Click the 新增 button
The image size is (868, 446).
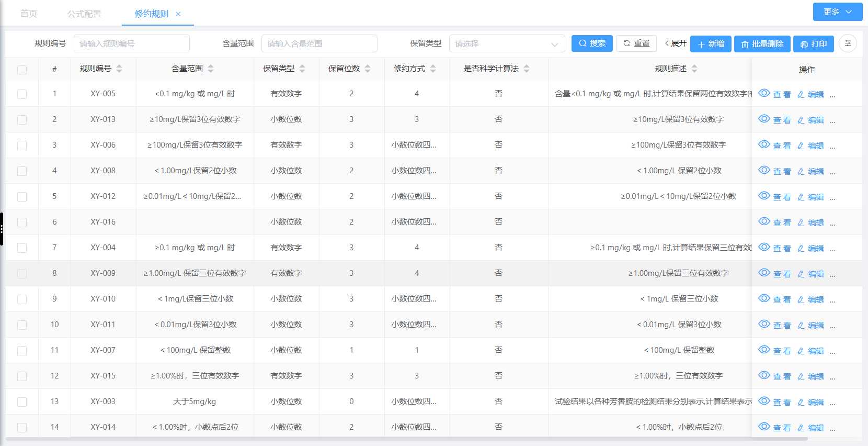pyautogui.click(x=711, y=44)
